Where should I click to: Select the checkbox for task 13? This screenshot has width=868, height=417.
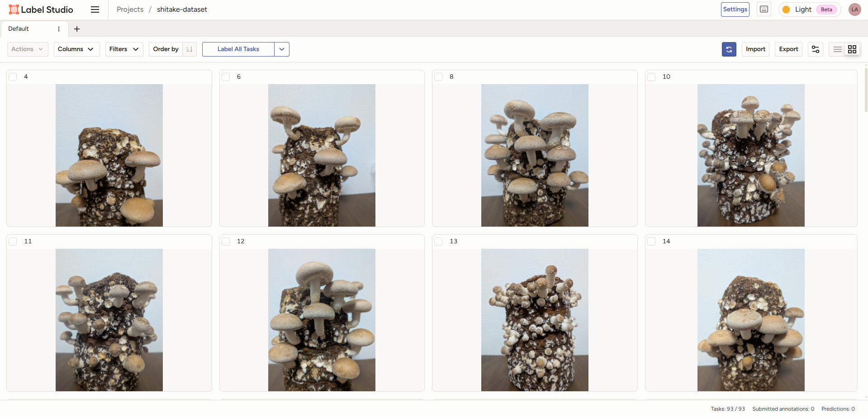[x=438, y=242]
